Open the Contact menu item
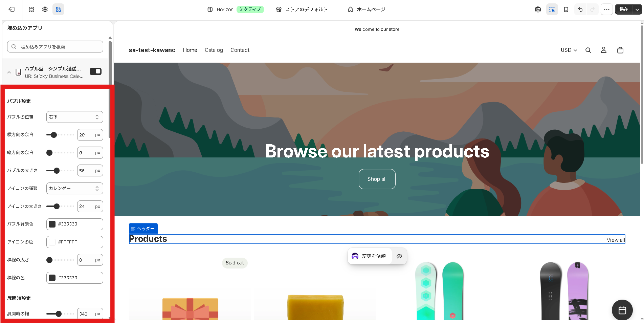This screenshot has height=323, width=644. click(x=240, y=50)
